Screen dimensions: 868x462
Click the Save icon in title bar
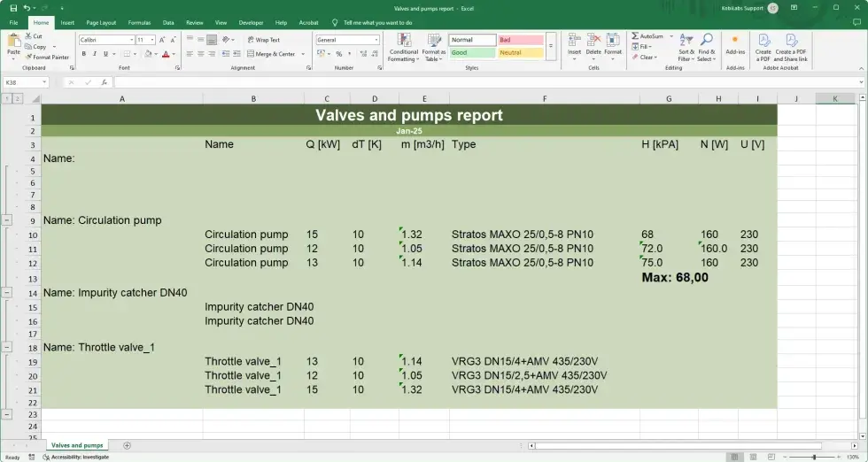(x=13, y=8)
